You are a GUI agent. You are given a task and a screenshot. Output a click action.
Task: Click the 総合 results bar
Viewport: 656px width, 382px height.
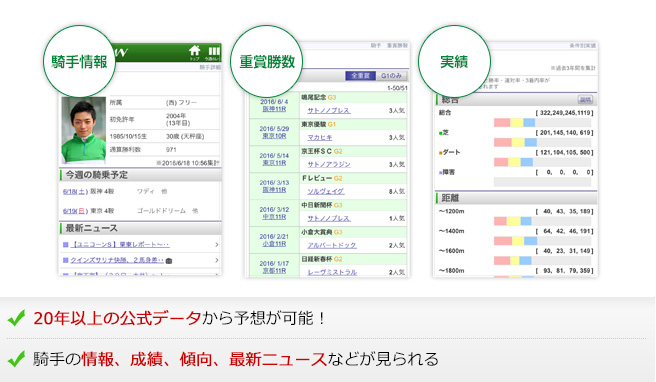tap(542, 123)
